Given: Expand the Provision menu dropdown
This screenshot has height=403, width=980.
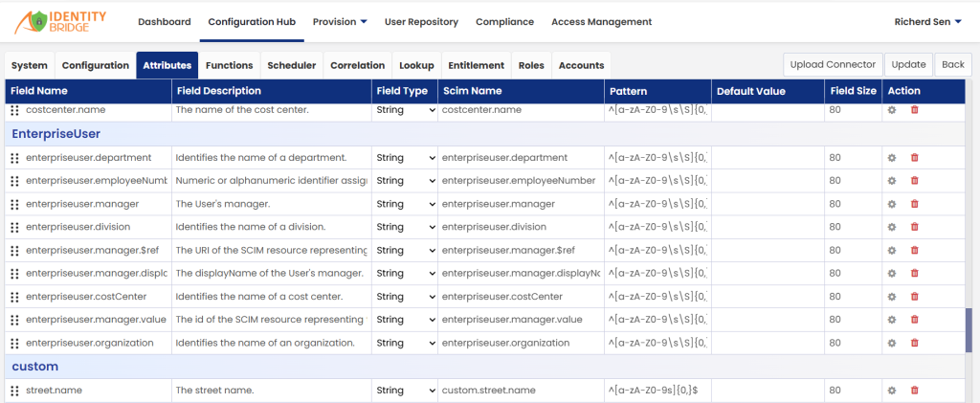Looking at the screenshot, I should (x=340, y=22).
